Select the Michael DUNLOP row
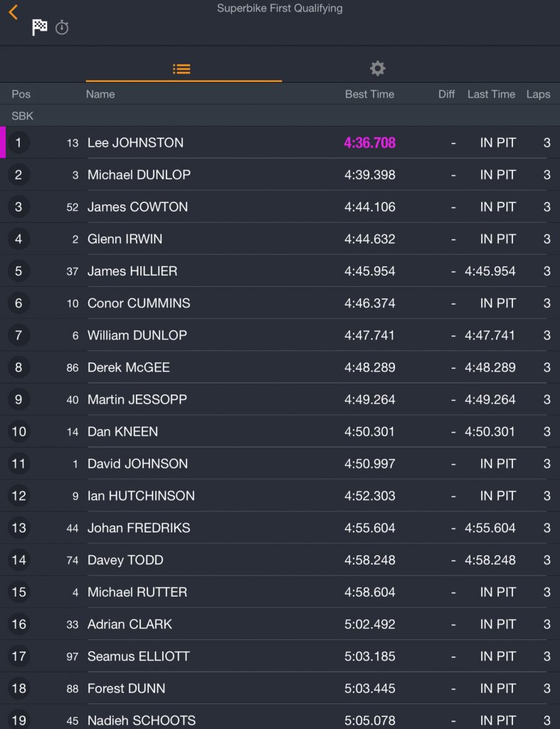Image resolution: width=560 pixels, height=729 pixels. click(280, 175)
